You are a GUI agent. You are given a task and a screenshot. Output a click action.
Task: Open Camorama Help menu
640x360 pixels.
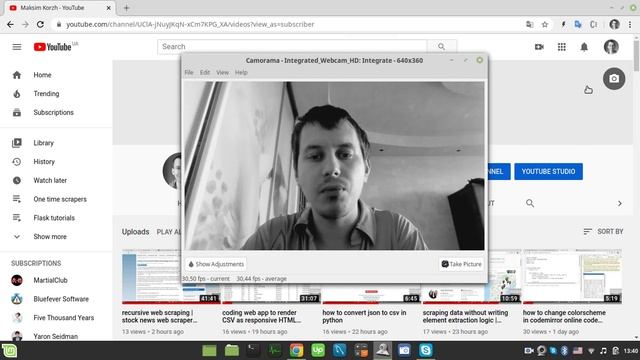click(241, 72)
